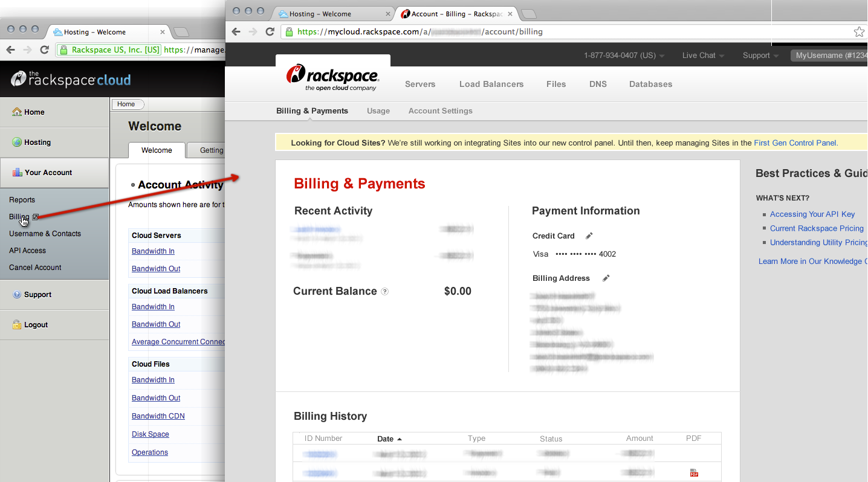Go forward in the Hosting – Welcome window
Image resolution: width=868 pixels, height=482 pixels.
tap(27, 50)
